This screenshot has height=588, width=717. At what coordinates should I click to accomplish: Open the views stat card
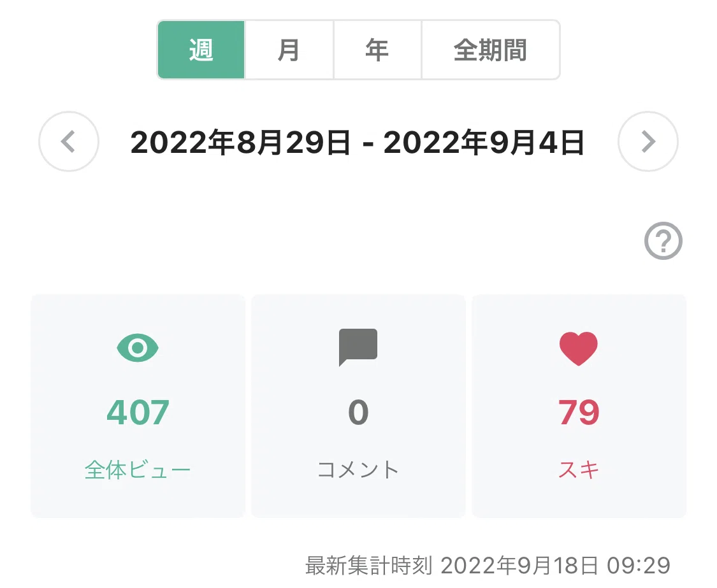click(x=138, y=406)
